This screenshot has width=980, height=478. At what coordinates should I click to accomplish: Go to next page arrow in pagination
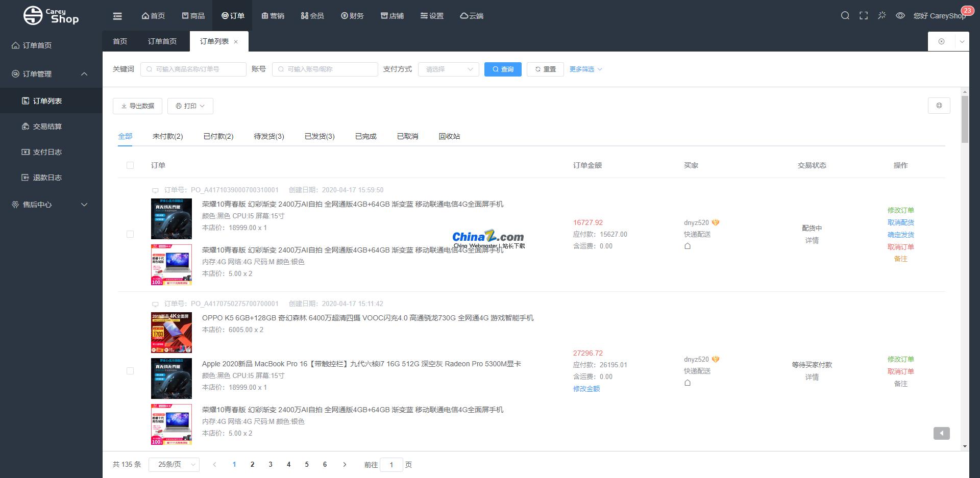coord(345,464)
